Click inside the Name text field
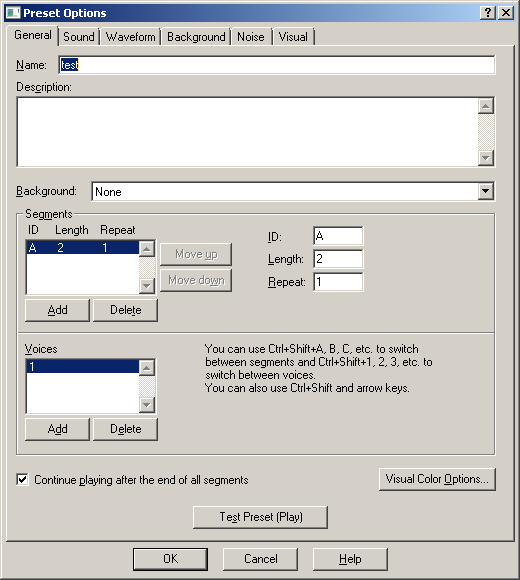 (x=277, y=65)
